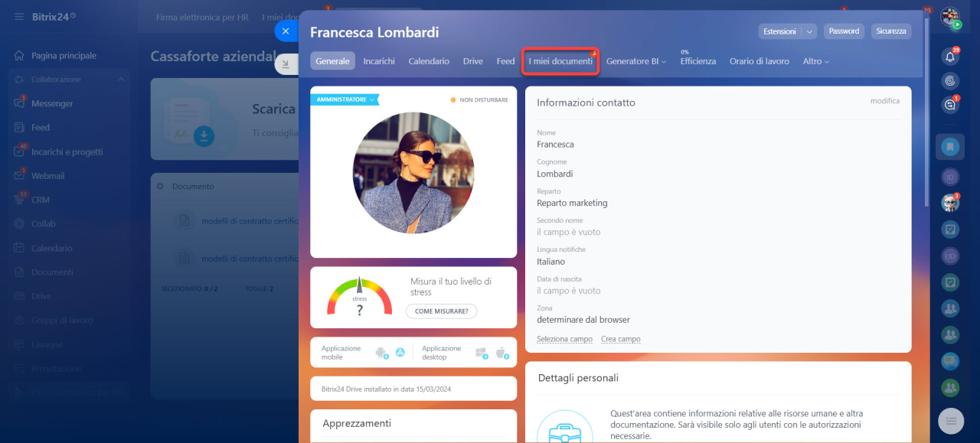The width and height of the screenshot is (980, 443).
Task: Click the spiral Copilot icon in right rail
Action: 950,80
